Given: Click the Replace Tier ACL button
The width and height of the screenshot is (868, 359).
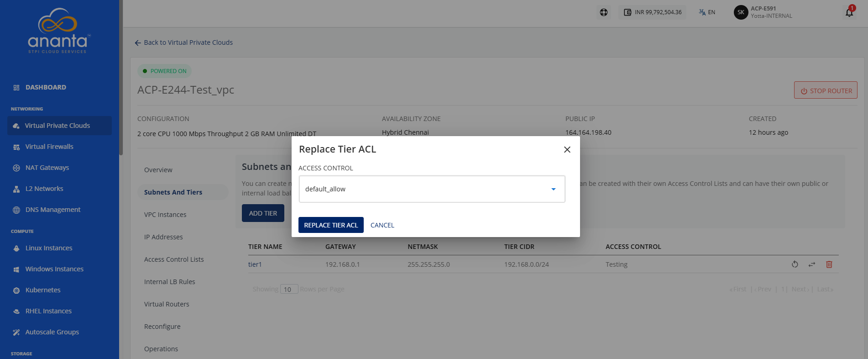Looking at the screenshot, I should [x=331, y=225].
